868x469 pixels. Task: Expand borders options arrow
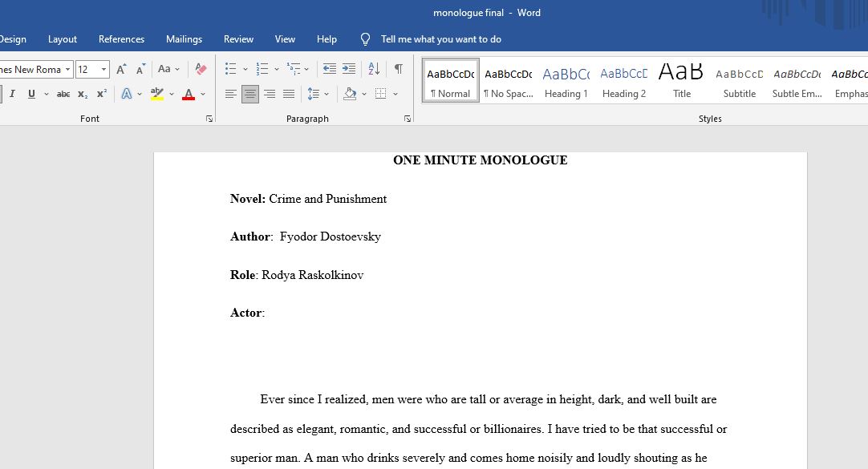click(x=395, y=94)
